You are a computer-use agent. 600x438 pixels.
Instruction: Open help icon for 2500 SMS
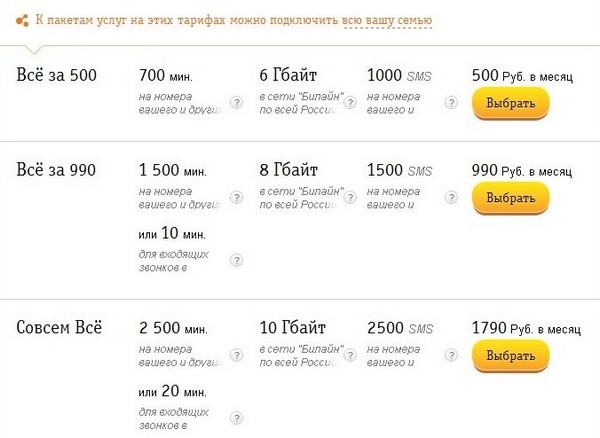coord(452,355)
